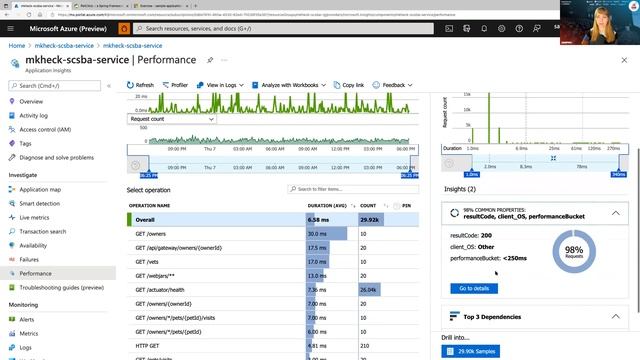The height and width of the screenshot is (360, 640).
Task: Click Go to details button
Action: [x=474, y=288]
